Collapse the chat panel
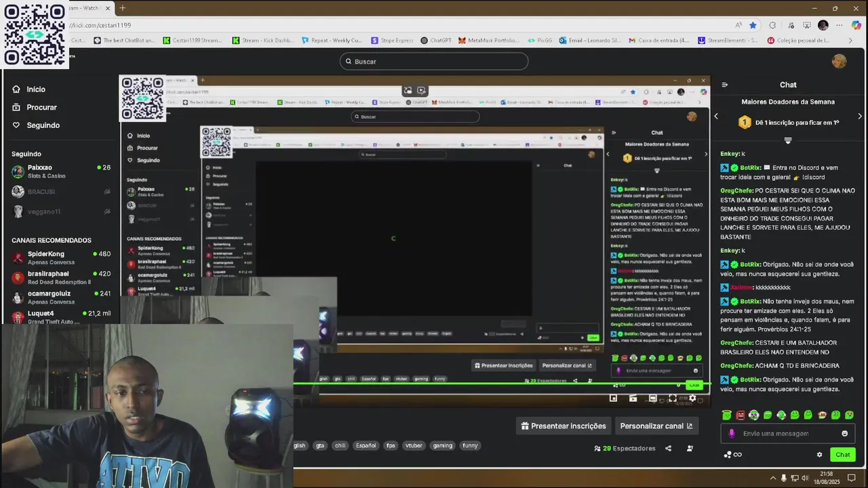The image size is (868, 488). (725, 85)
